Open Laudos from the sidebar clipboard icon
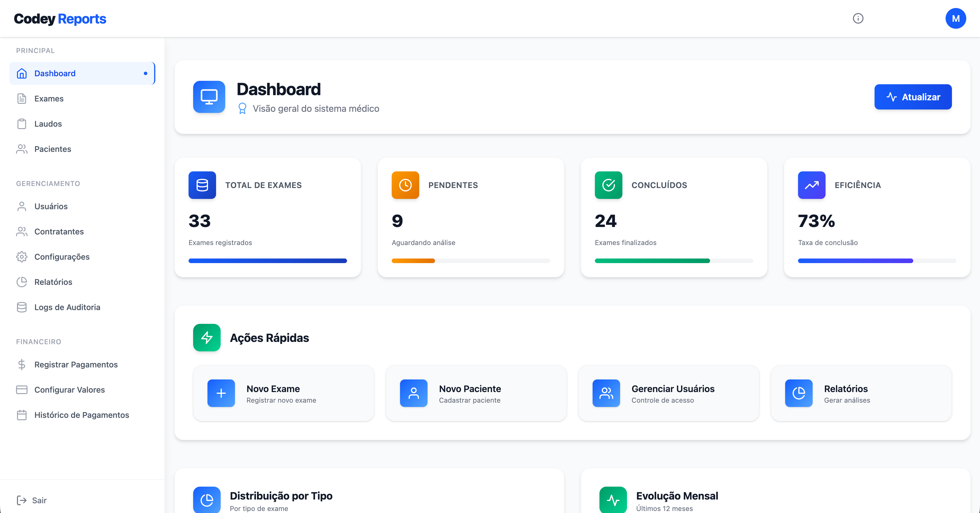This screenshot has height=513, width=980. point(22,124)
